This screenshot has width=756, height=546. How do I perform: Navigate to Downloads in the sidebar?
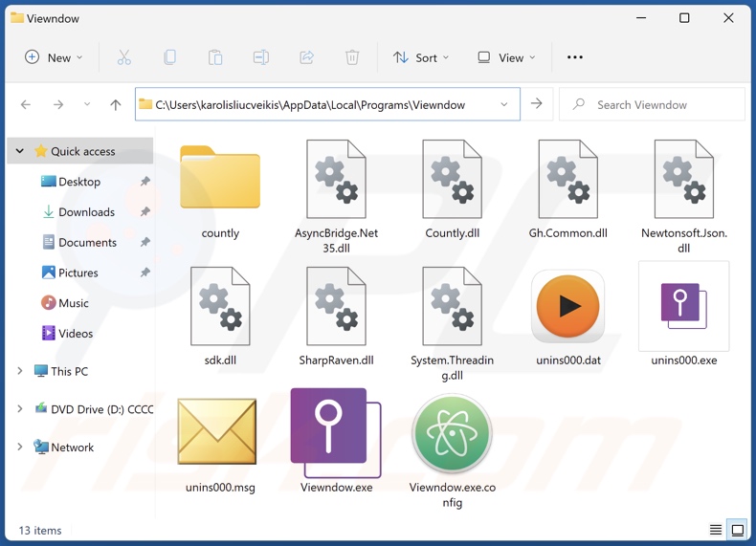[x=86, y=212]
